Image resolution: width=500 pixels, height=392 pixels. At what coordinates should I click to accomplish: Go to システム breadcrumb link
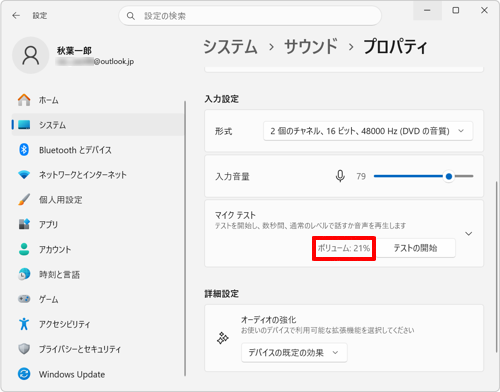(x=230, y=46)
